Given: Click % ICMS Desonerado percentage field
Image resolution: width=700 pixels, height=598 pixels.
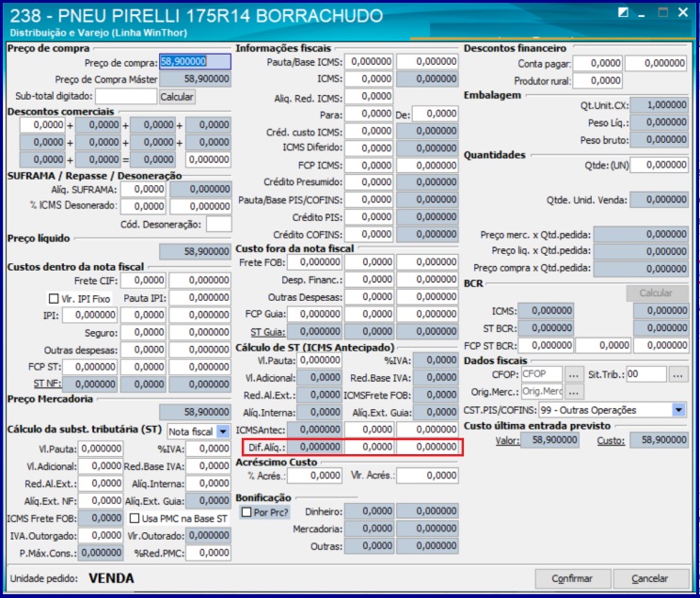Looking at the screenshot, I should point(143,206).
